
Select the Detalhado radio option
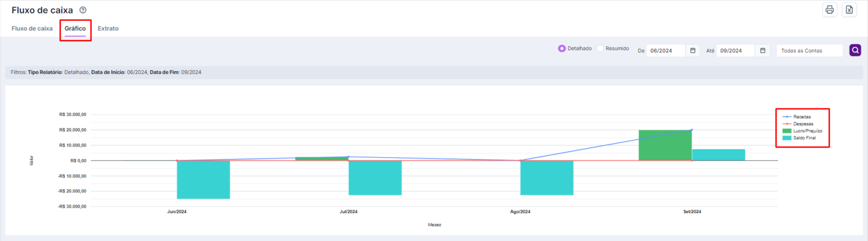pyautogui.click(x=575, y=49)
